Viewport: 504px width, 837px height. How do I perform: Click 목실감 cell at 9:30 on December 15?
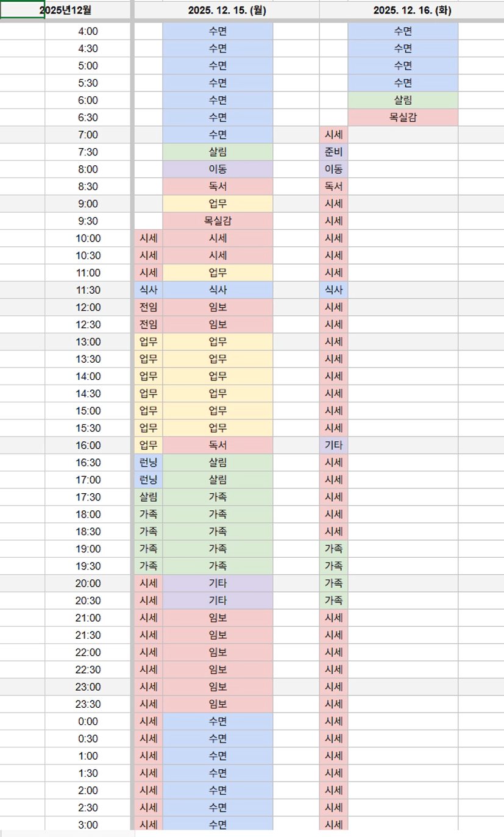point(218,221)
